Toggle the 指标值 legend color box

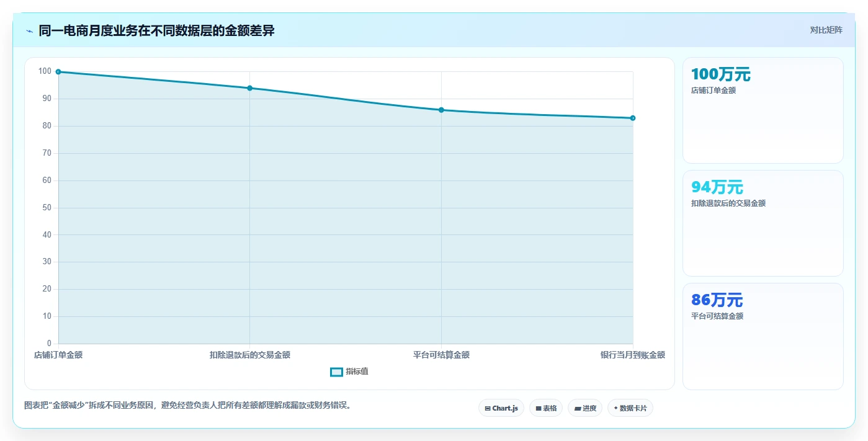click(x=336, y=372)
